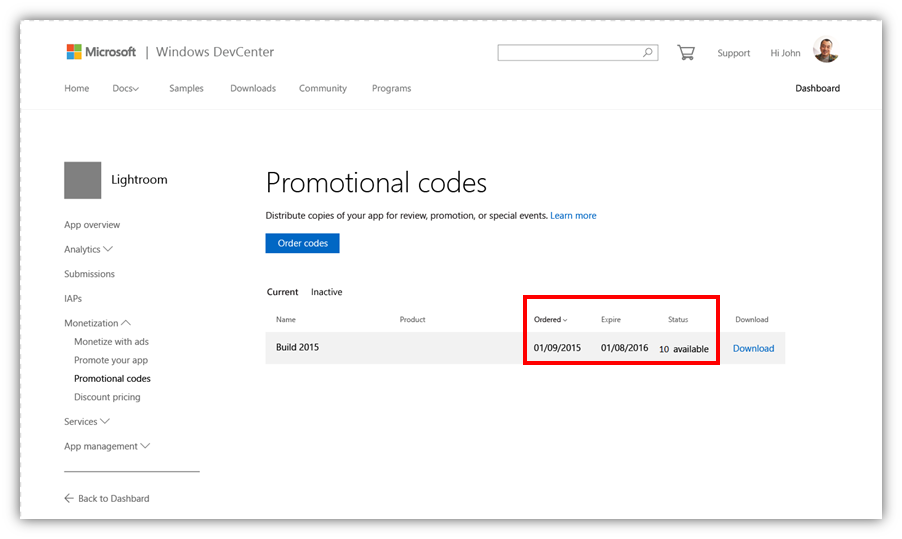
Task: Expand the Services section
Action: pyautogui.click(x=105, y=422)
